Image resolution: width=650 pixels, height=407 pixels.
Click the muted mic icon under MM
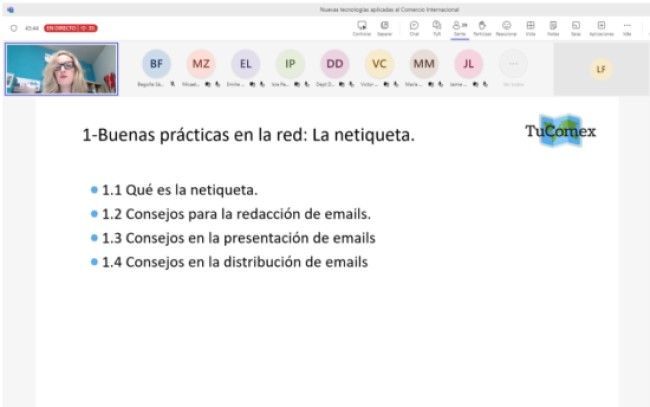click(x=441, y=84)
